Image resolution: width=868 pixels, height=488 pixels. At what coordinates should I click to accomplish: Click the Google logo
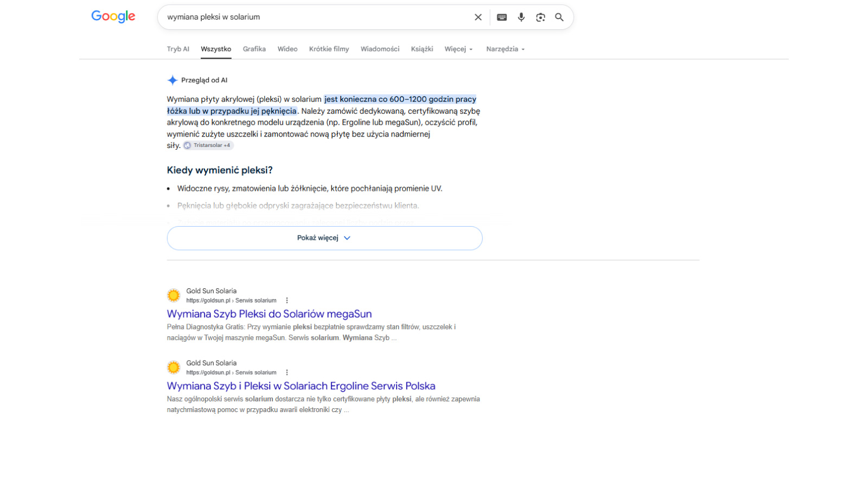(x=113, y=17)
